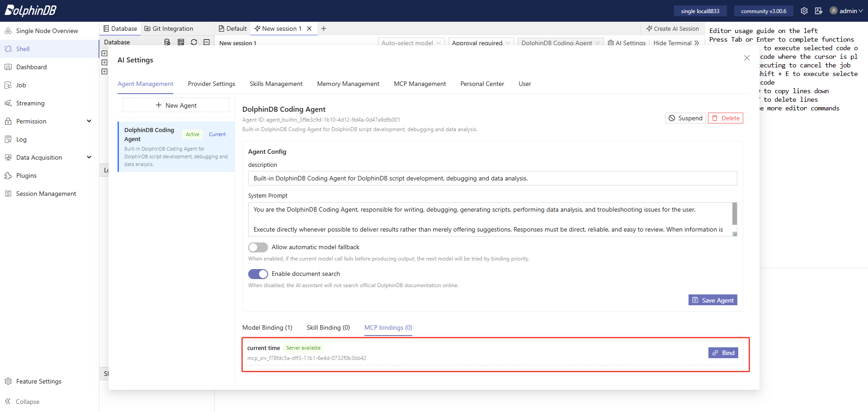Click the double-chevron next to Hide Terminal
Screen dimensions: 868x412
697,43
